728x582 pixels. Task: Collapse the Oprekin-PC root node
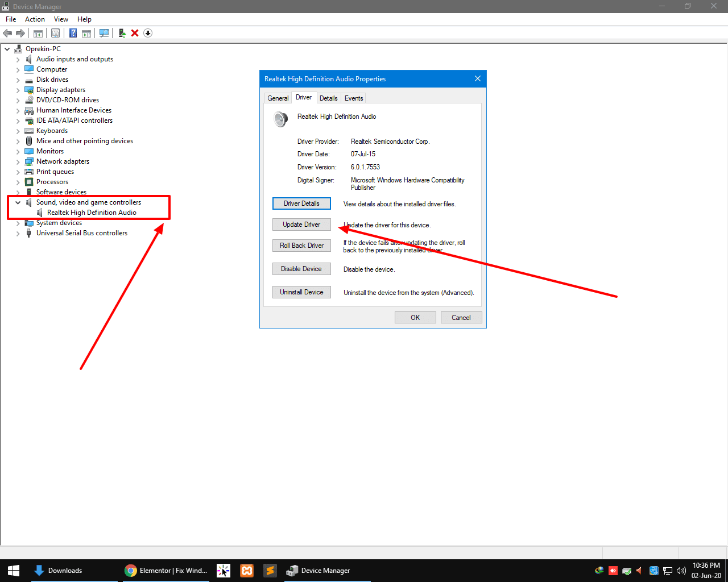7,49
